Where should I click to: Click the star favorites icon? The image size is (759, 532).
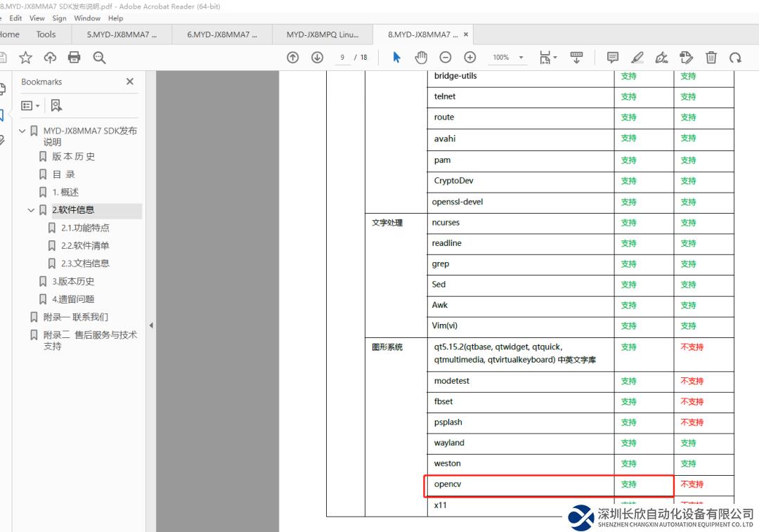pyautogui.click(x=25, y=58)
